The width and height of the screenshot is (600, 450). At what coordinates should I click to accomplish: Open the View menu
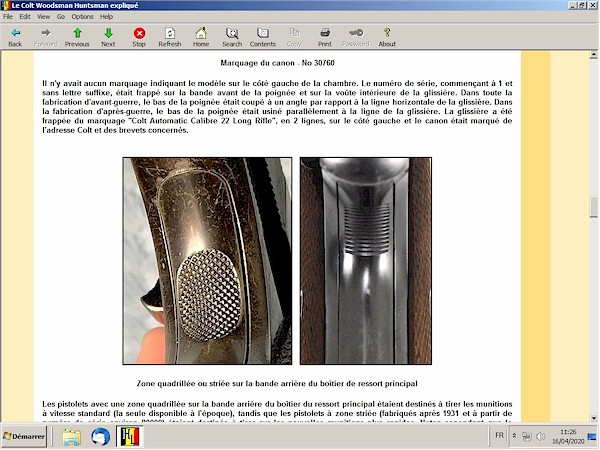43,16
